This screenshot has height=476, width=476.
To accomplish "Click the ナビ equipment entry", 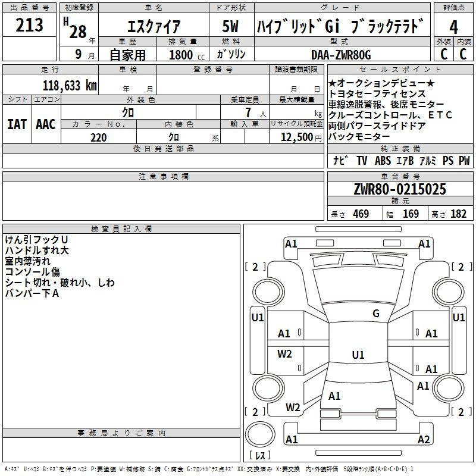I will point(340,160).
